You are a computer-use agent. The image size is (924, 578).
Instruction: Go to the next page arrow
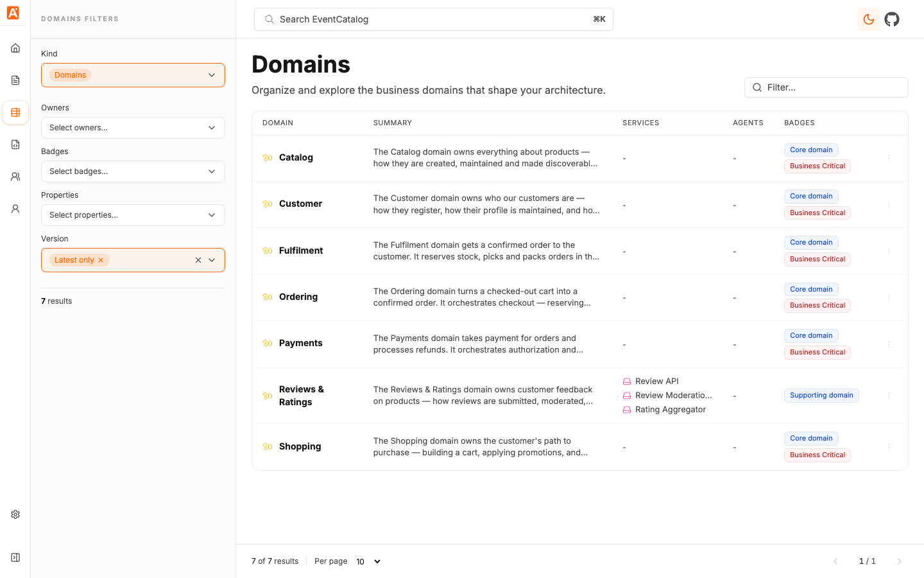click(900, 561)
